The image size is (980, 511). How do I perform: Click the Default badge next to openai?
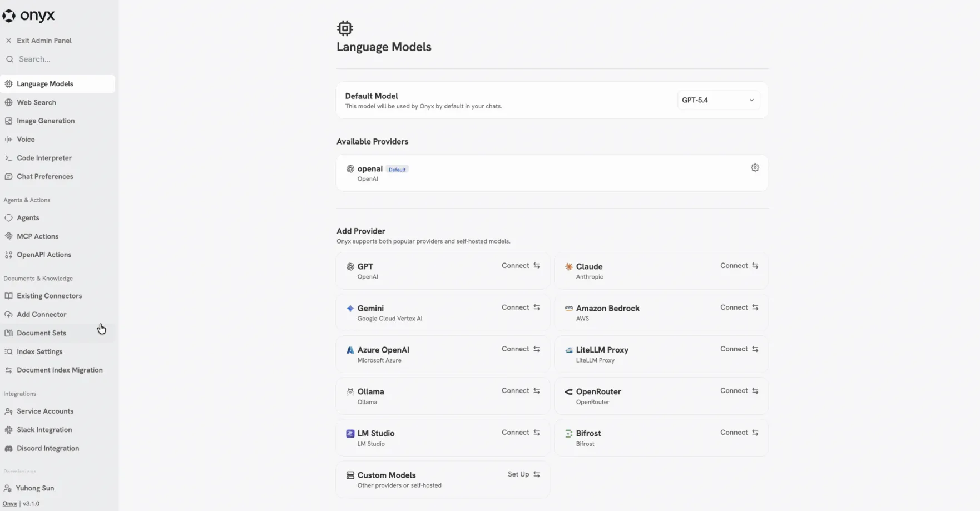(x=397, y=169)
